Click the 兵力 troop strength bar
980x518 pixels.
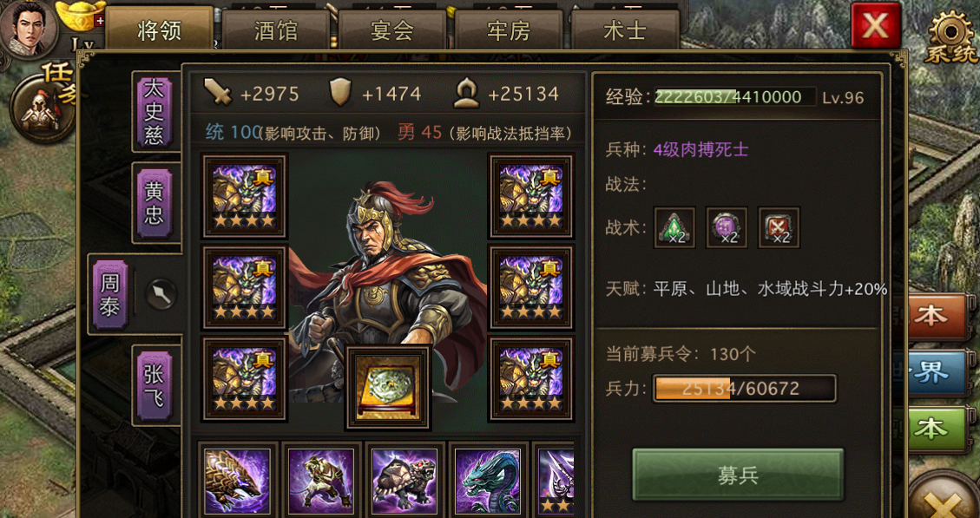pos(744,389)
